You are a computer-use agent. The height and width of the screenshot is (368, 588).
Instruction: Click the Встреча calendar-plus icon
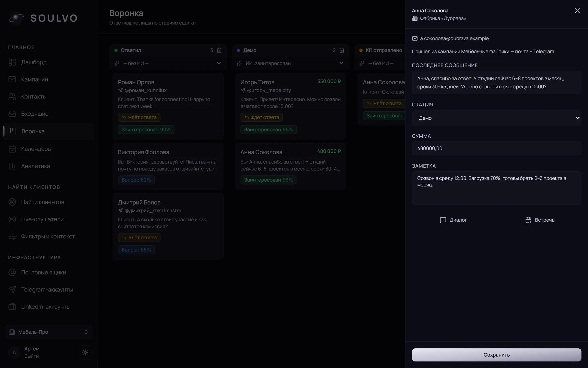tap(528, 220)
